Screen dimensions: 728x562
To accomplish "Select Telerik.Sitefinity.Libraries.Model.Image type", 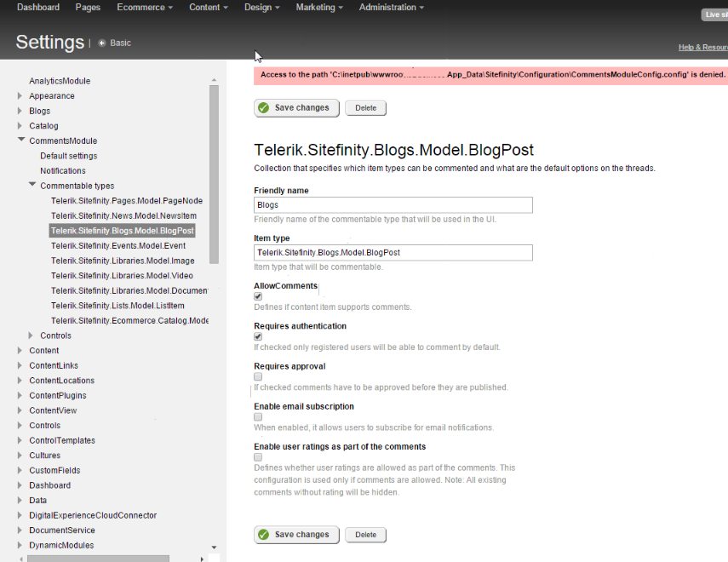I will (x=123, y=261).
